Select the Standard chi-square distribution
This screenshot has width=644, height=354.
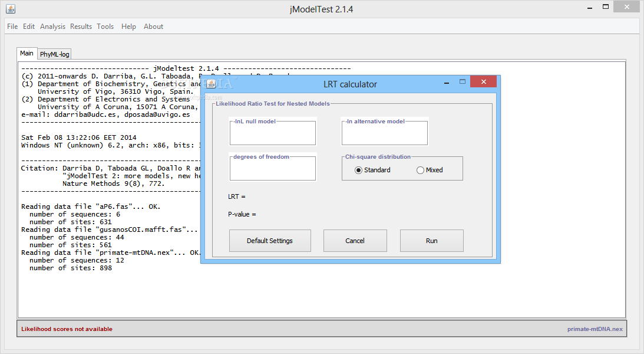(372, 170)
